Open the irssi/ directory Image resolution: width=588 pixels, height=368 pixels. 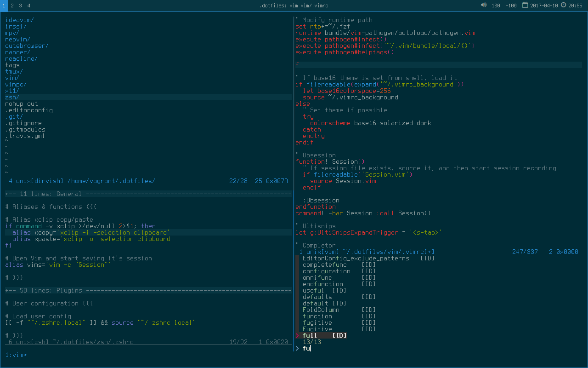pos(16,26)
